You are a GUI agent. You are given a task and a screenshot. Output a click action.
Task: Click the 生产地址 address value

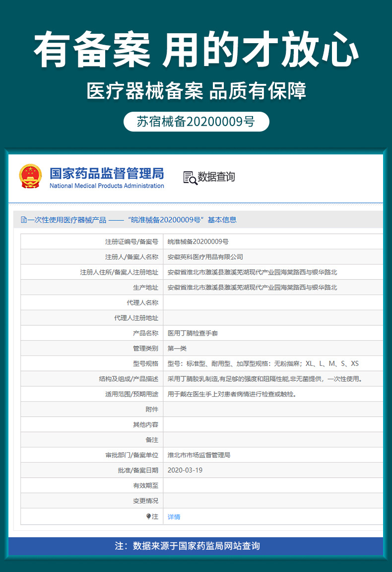click(253, 287)
